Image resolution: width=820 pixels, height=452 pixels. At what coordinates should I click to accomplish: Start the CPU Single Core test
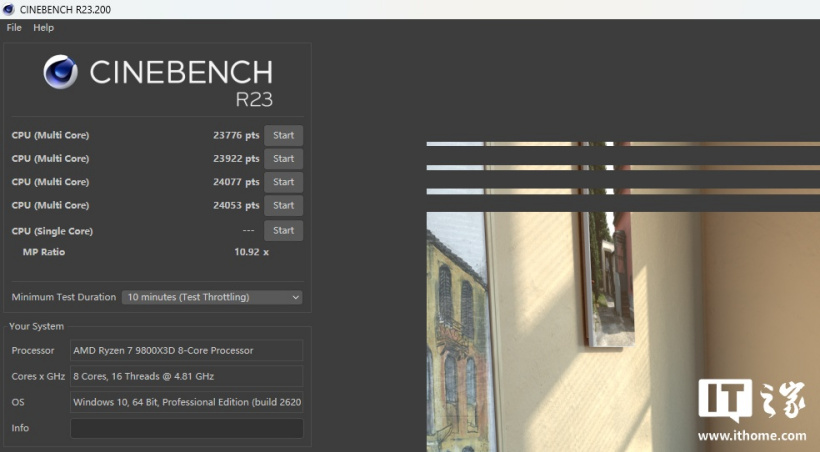(283, 231)
